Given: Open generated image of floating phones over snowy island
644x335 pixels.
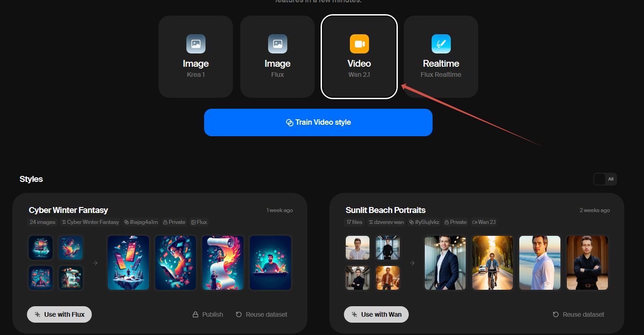Looking at the screenshot, I should click(128, 263).
